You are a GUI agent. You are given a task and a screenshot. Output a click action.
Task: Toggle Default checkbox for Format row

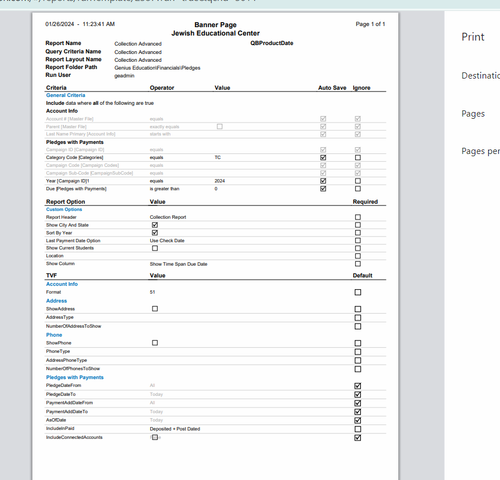358,292
